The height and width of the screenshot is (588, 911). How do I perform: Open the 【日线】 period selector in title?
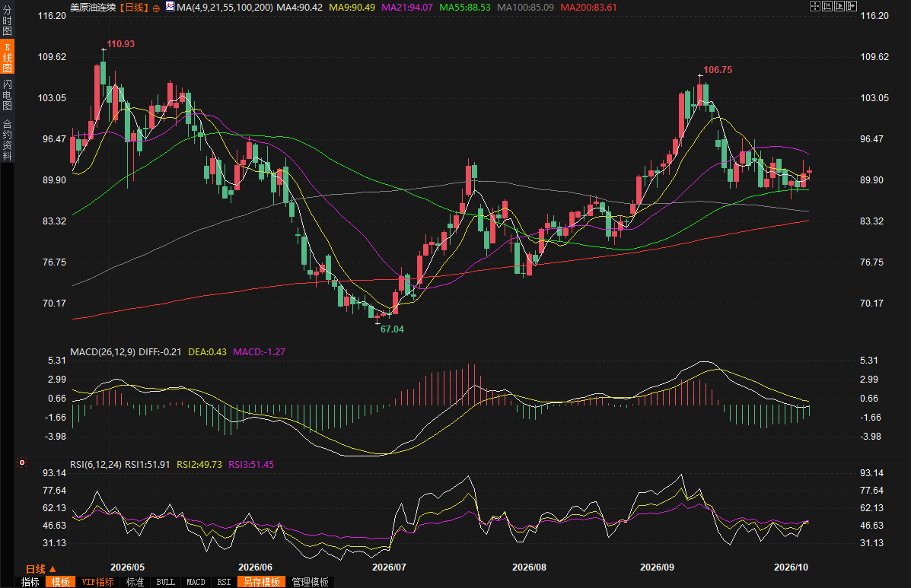point(134,8)
